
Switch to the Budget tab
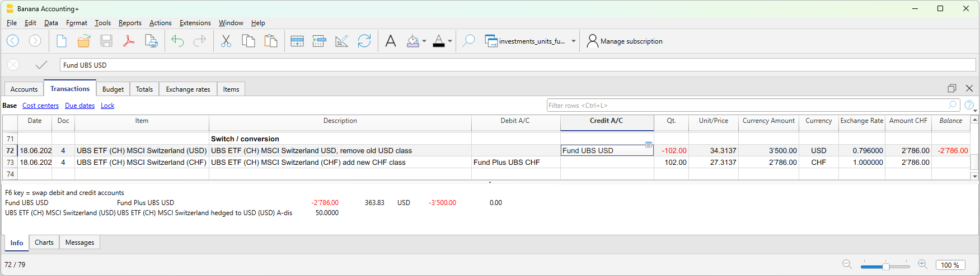coord(113,89)
